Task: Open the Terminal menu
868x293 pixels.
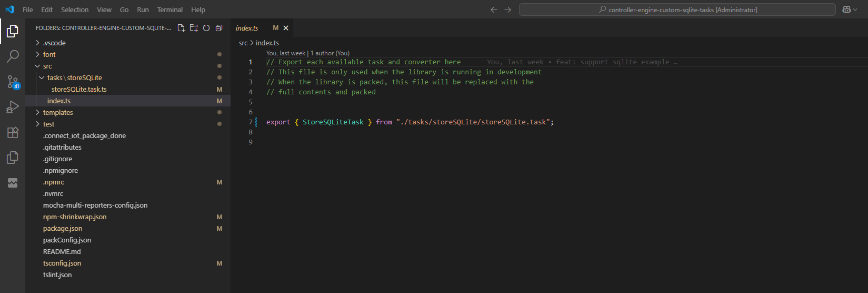Action: [170, 9]
